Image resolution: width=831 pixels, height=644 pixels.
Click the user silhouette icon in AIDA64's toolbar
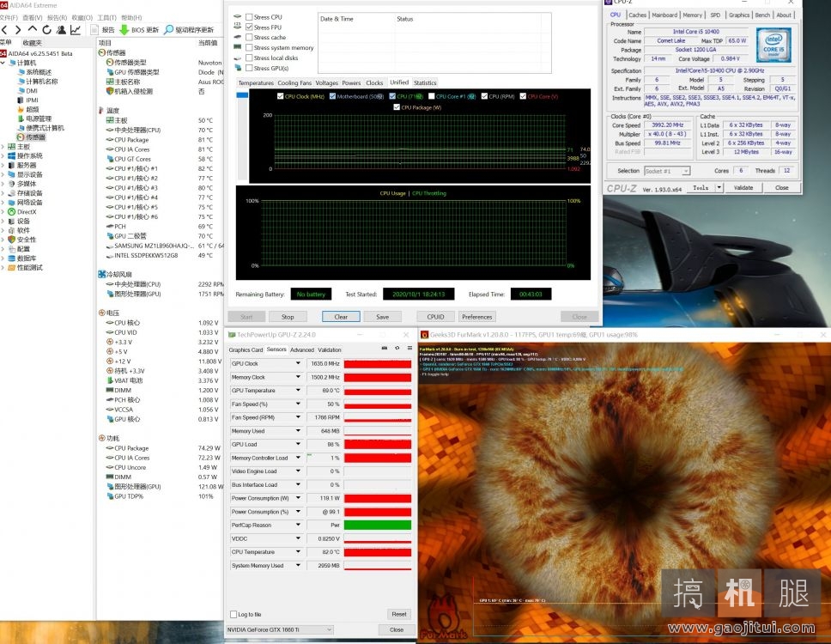click(x=61, y=30)
